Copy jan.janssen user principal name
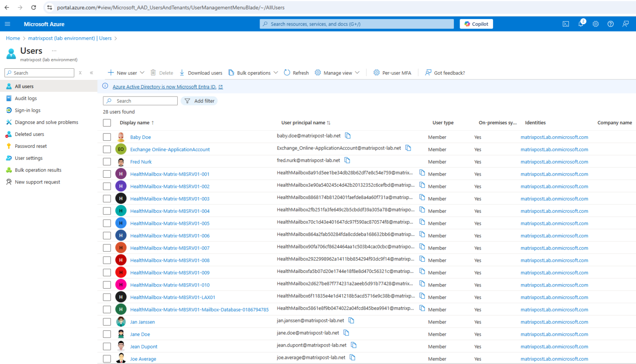The height and width of the screenshot is (364, 636). [x=351, y=321]
